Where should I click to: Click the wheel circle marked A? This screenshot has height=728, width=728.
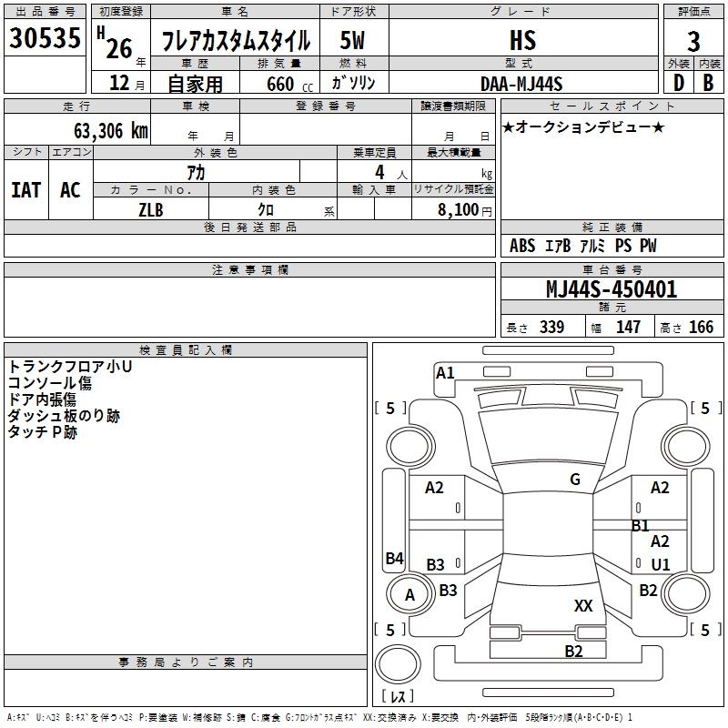click(x=409, y=595)
